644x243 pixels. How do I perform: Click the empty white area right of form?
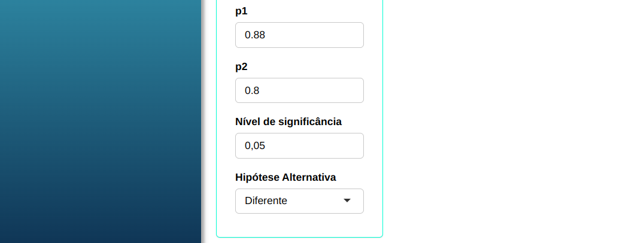[509, 120]
